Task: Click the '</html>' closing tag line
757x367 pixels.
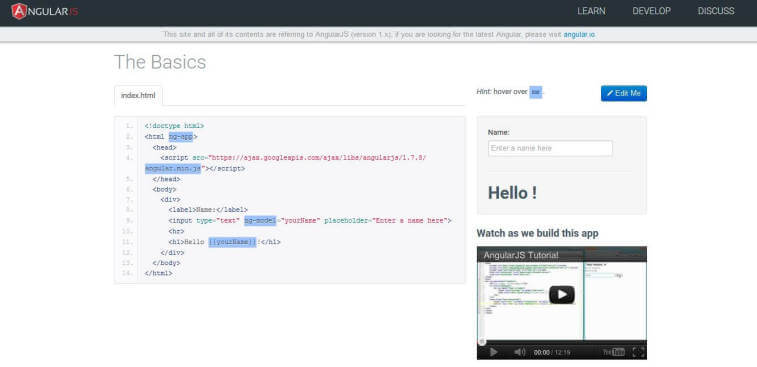Action: (158, 273)
